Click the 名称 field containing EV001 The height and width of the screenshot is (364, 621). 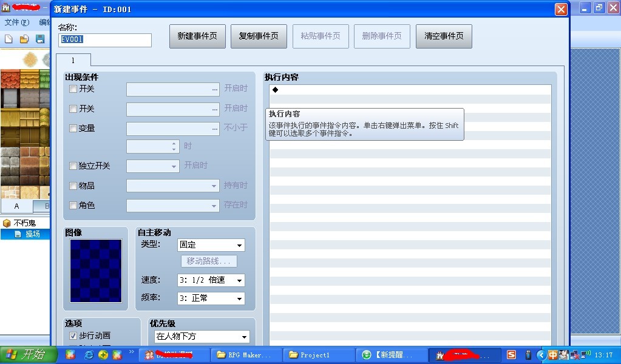click(x=105, y=40)
